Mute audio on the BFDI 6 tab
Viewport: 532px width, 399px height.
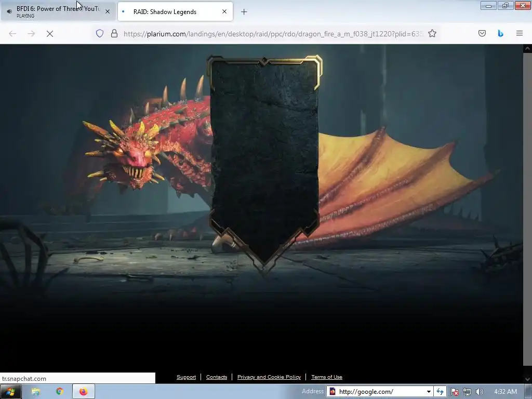point(9,11)
